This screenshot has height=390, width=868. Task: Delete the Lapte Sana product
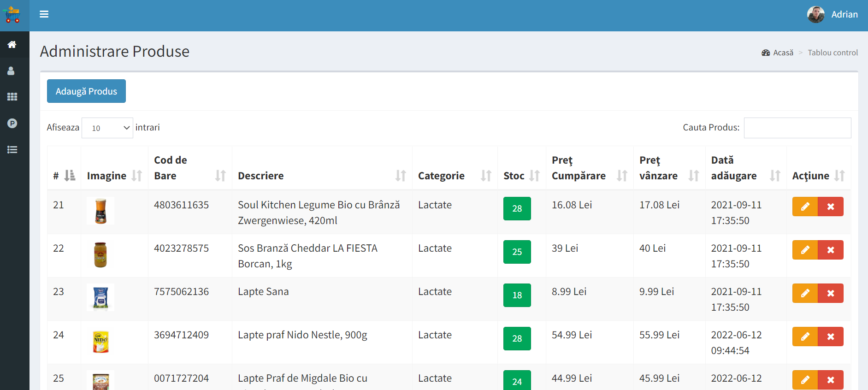(x=830, y=293)
